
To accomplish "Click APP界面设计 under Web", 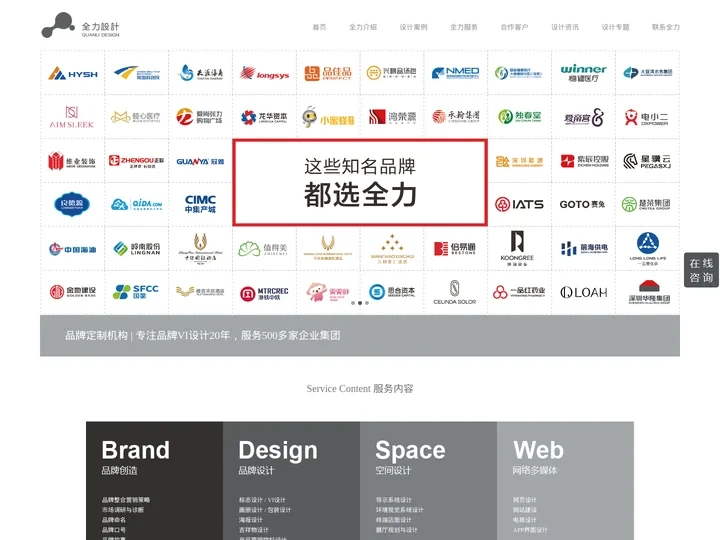I will pos(530,530).
